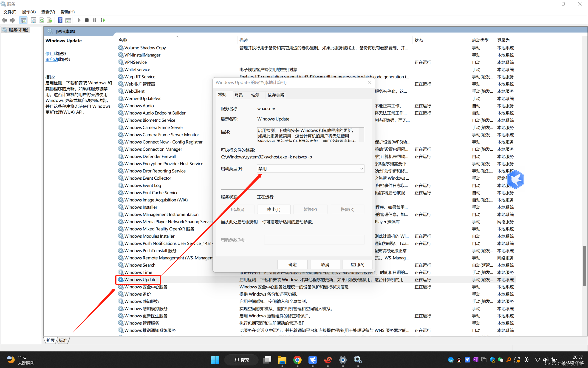Select the Windows Installer service row
This screenshot has height=368, width=588.
(x=317, y=207)
